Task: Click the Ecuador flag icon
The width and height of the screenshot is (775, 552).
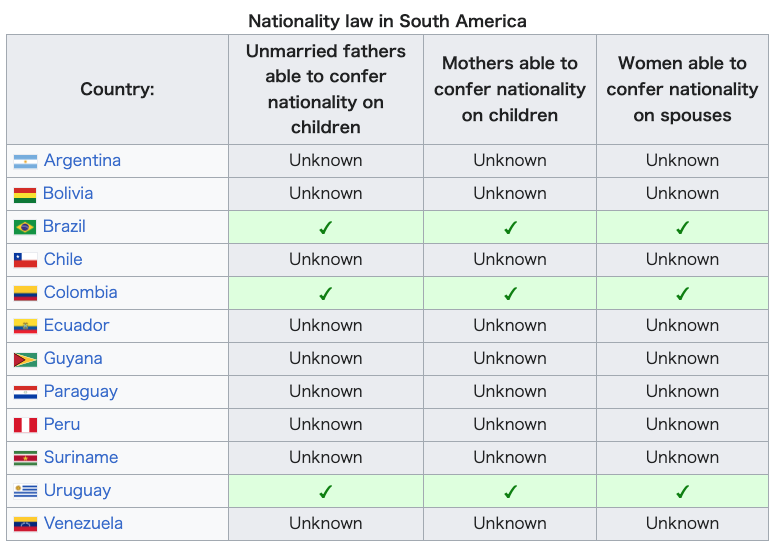Action: (x=25, y=327)
